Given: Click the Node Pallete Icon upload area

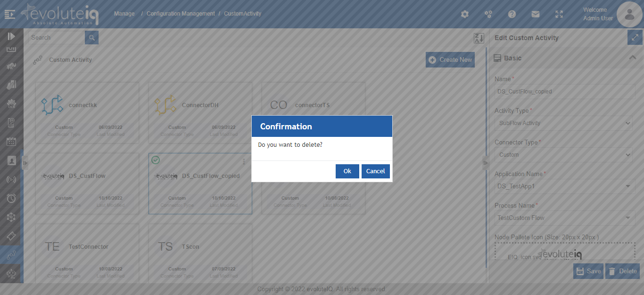Looking at the screenshot, I should click(565, 251).
